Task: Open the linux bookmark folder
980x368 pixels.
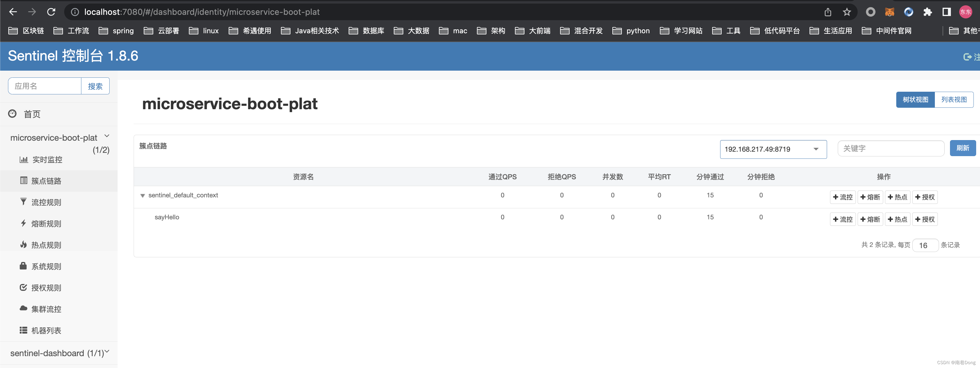Action: 203,31
